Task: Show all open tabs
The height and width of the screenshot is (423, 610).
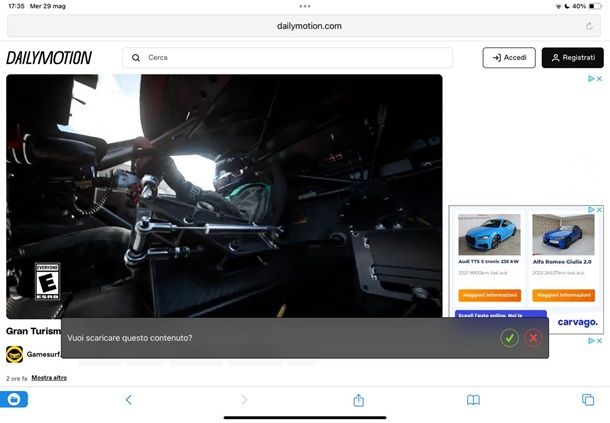Action: (x=588, y=399)
